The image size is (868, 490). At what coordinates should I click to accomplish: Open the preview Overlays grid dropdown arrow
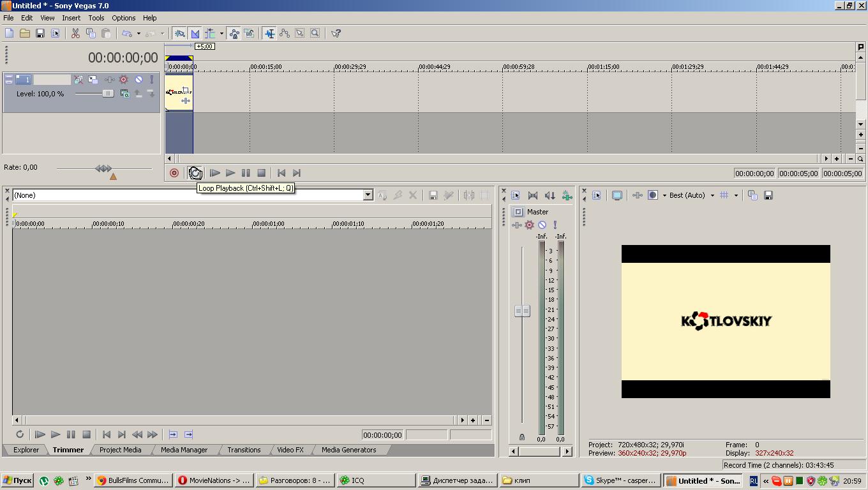pyautogui.click(x=736, y=195)
